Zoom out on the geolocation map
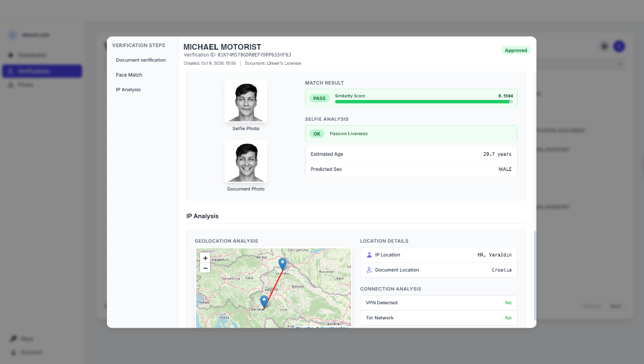 pos(205,268)
